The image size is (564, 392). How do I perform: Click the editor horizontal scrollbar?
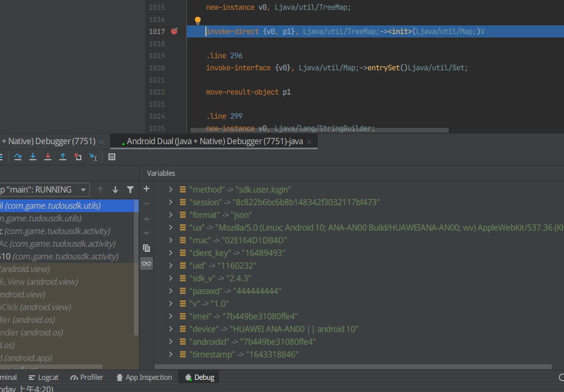(319, 130)
